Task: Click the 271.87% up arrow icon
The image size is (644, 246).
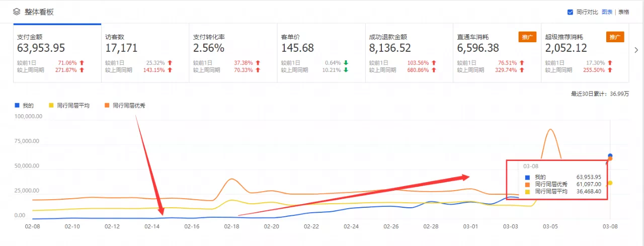Action: click(x=82, y=70)
